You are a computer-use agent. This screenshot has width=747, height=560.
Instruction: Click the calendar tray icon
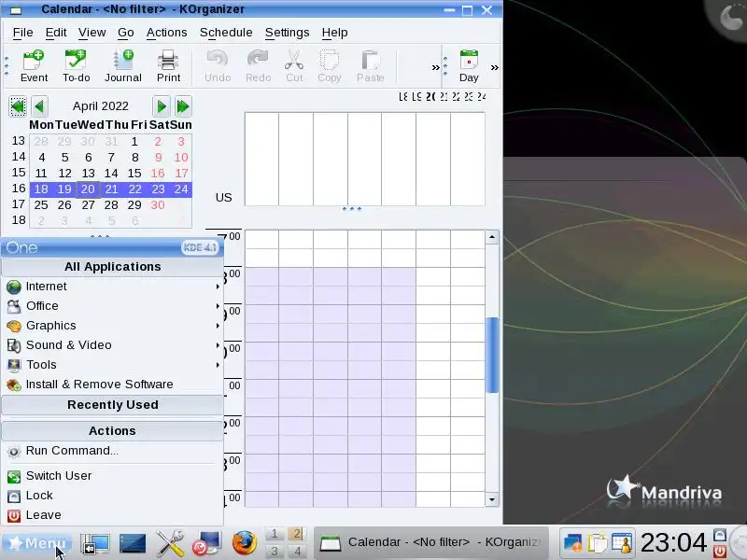coord(622,543)
